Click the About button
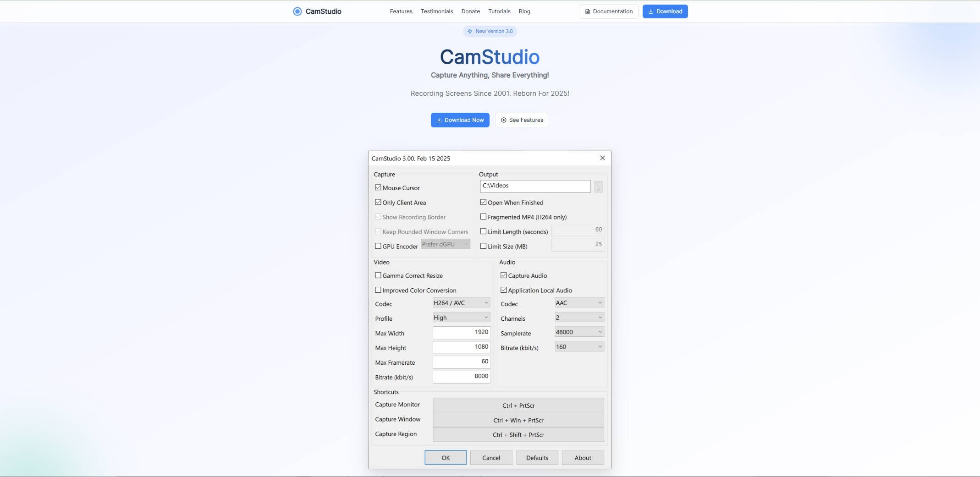This screenshot has width=980, height=477. [583, 457]
